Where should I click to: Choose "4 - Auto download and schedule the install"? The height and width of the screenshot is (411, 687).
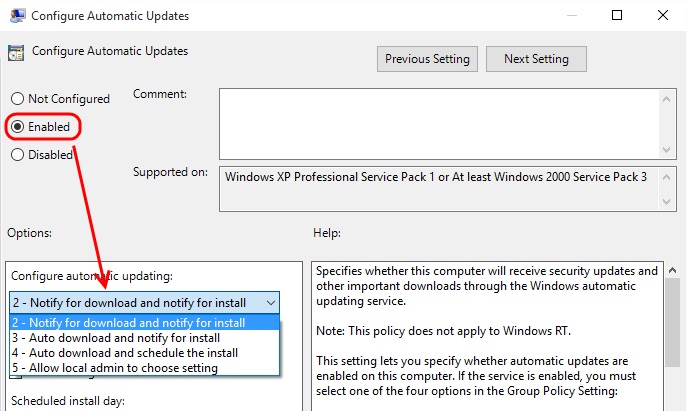(x=130, y=353)
